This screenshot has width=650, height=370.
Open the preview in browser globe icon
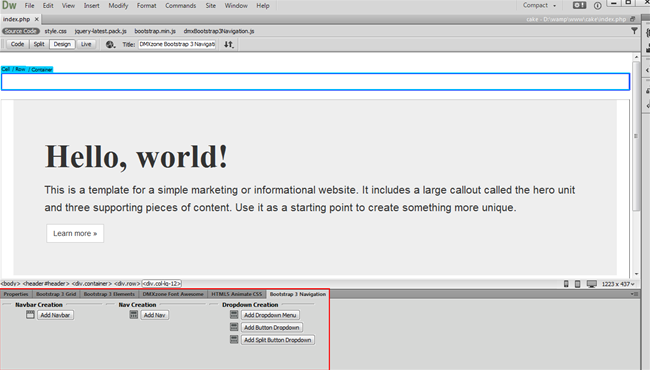tap(110, 44)
